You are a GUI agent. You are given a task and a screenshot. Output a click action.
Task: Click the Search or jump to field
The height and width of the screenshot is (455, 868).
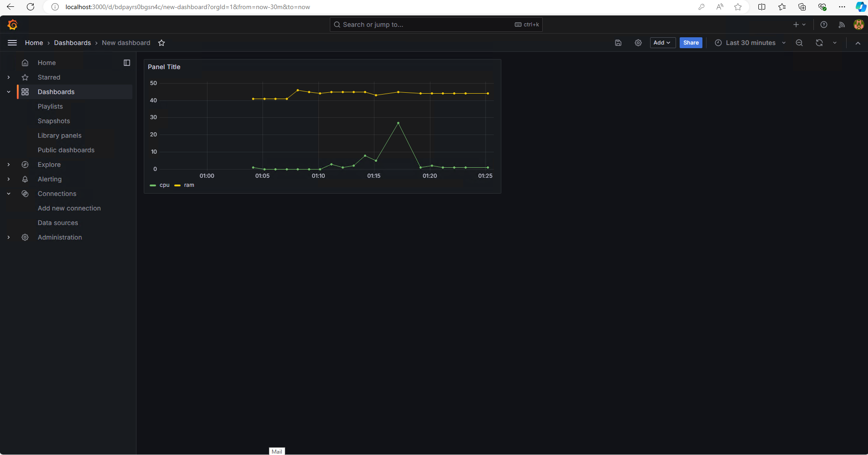tap(436, 25)
